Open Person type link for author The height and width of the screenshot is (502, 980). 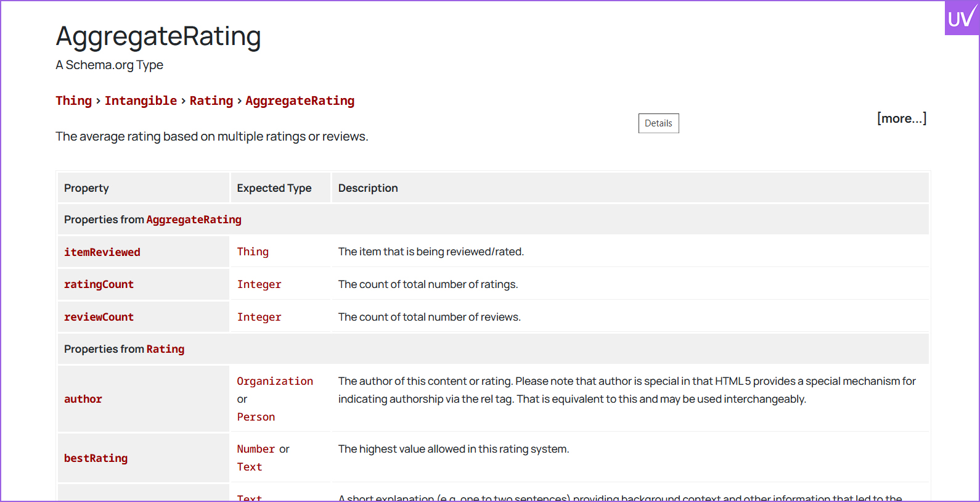click(256, 417)
